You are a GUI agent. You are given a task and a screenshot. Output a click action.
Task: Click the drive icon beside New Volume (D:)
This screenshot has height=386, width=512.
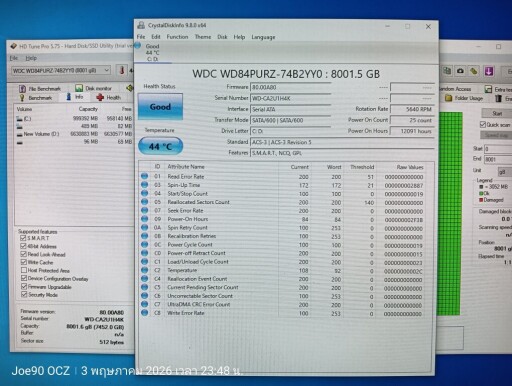20,134
